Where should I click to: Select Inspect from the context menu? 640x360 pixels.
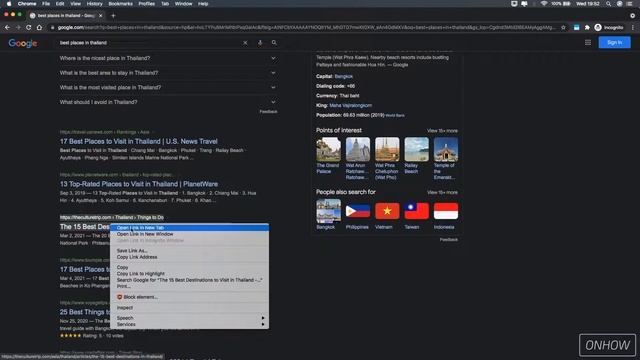click(189, 308)
